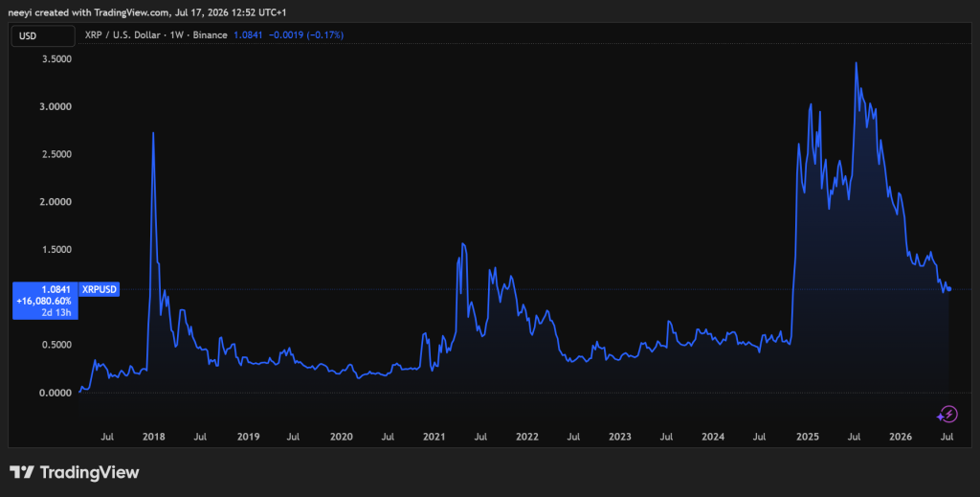
Task: Click the header price value 1.0841
Action: pos(248,35)
